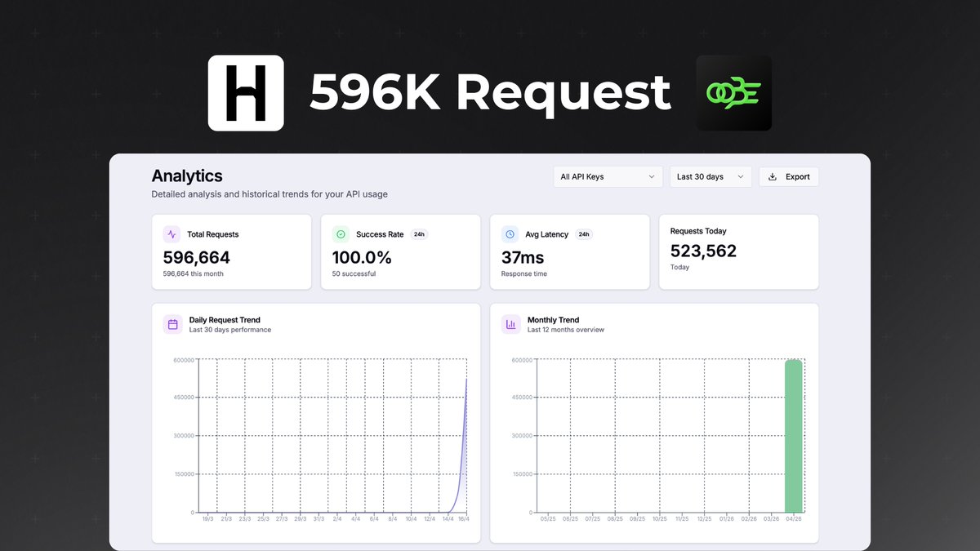
Task: Click the download icon in Export button
Action: coord(773,176)
